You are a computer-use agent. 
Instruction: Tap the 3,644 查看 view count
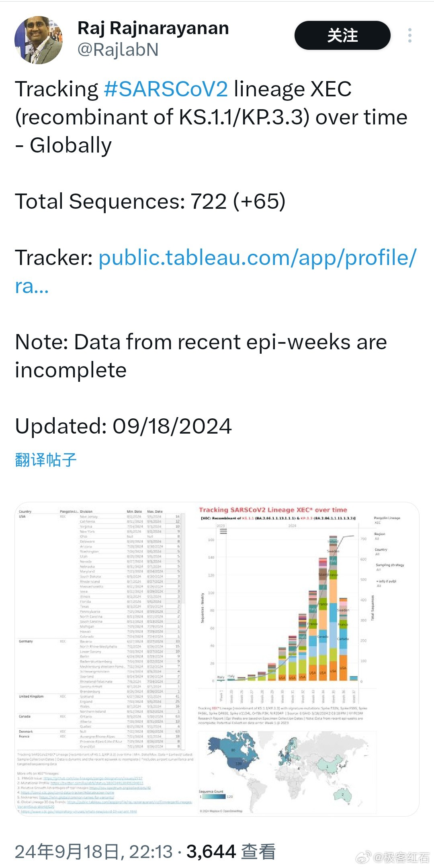click(231, 851)
